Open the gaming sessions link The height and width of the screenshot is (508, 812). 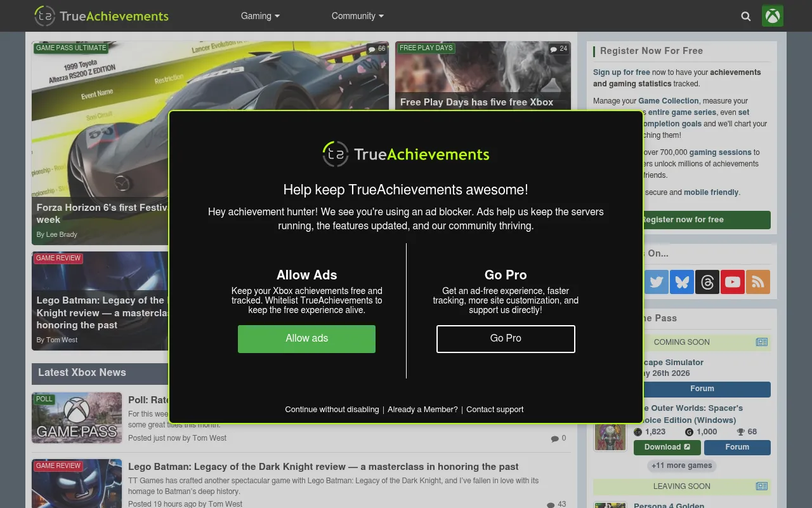point(720,152)
